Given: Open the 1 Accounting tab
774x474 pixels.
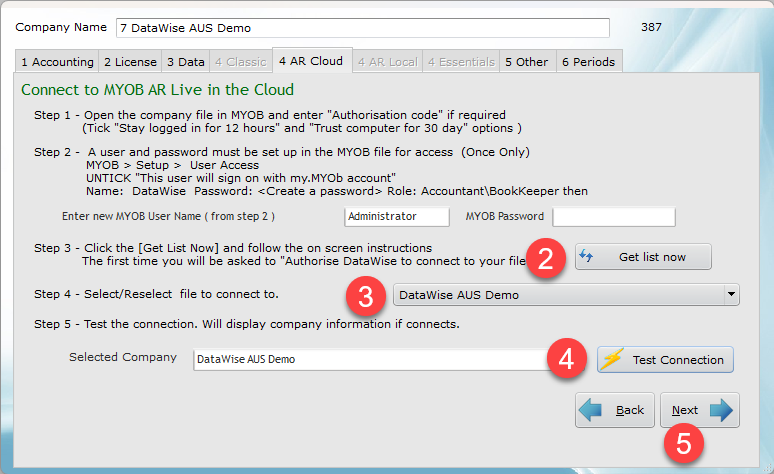Looking at the screenshot, I should [x=57, y=62].
